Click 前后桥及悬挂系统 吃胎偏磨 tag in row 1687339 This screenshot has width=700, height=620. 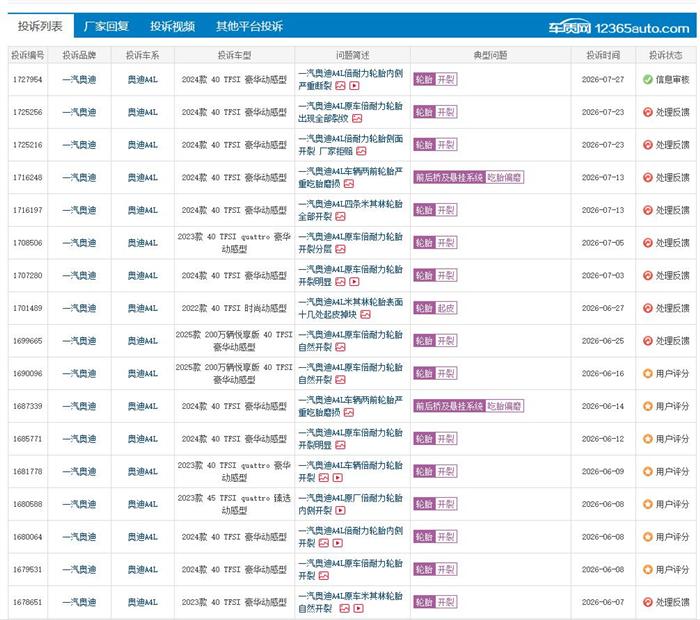point(468,406)
